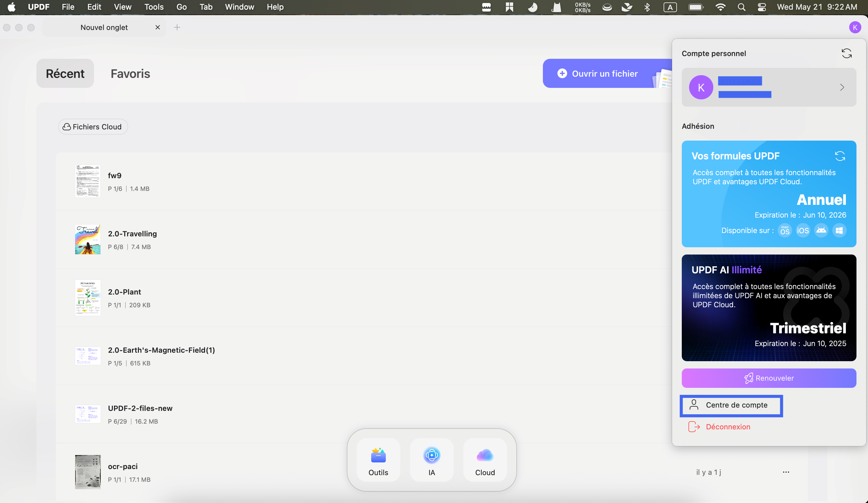Open the View menu
The width and height of the screenshot is (868, 503).
click(x=123, y=7)
